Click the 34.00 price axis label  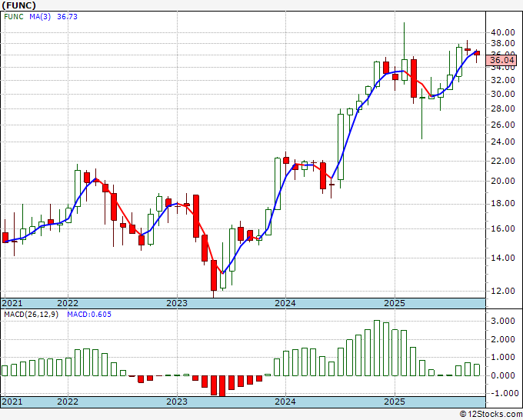(502, 68)
